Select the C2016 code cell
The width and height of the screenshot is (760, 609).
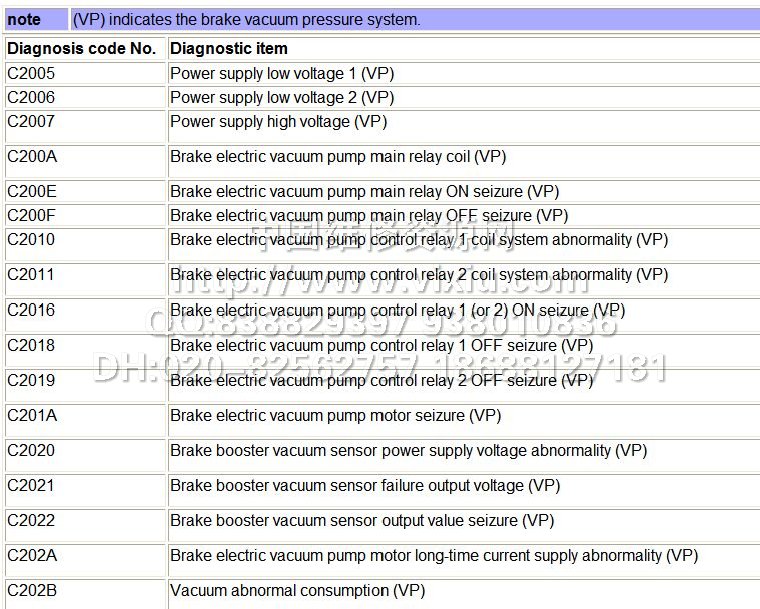coord(31,310)
